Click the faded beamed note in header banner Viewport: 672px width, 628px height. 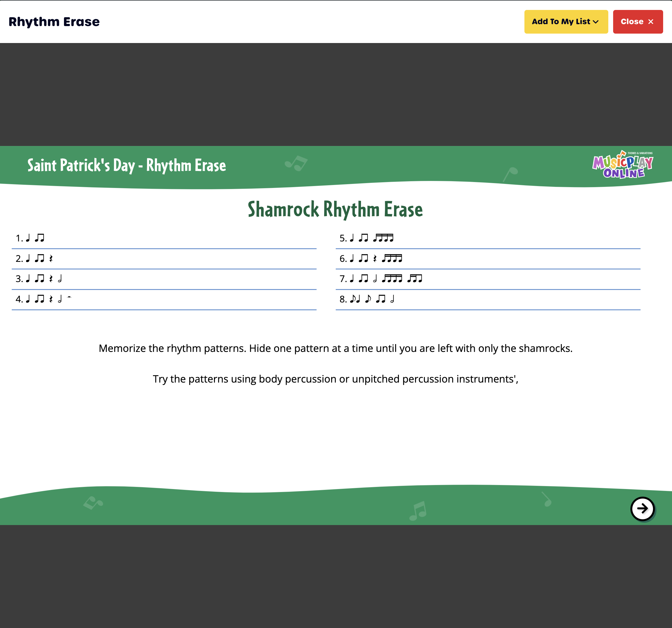tap(296, 164)
